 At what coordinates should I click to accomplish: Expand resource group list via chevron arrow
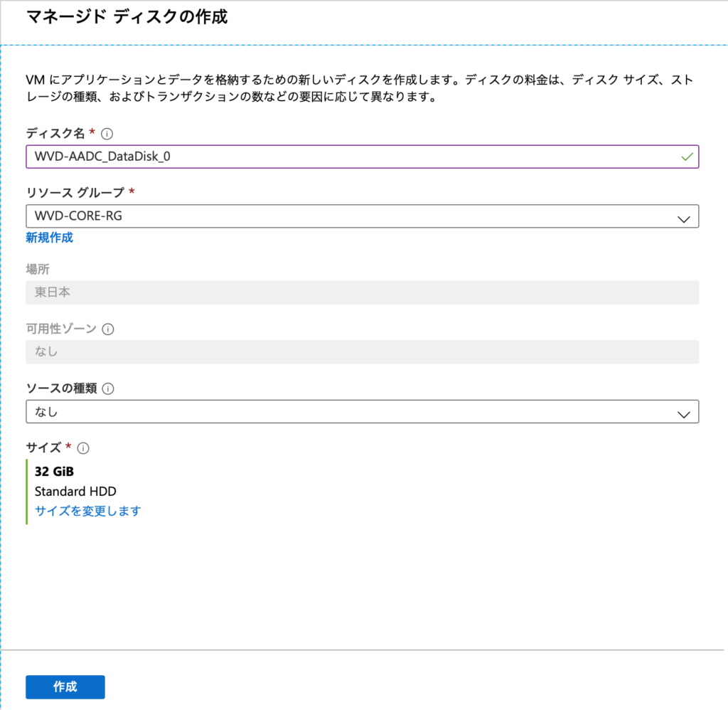tap(683, 219)
